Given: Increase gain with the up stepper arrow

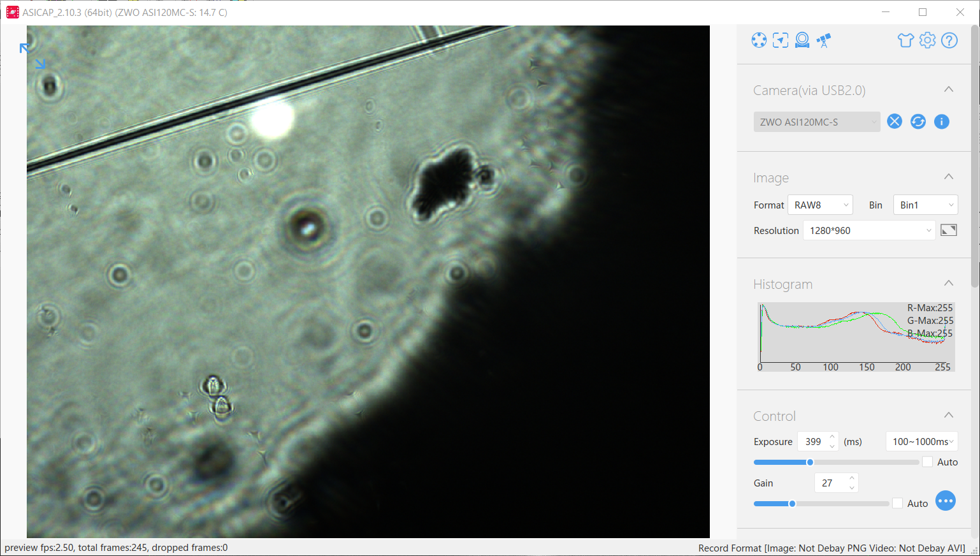Looking at the screenshot, I should click(x=852, y=478).
